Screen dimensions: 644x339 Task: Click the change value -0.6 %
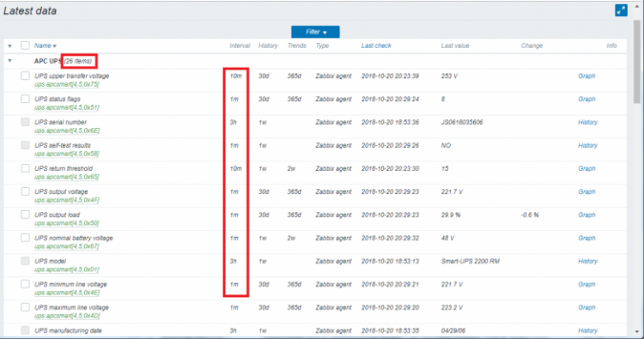[x=530, y=215]
